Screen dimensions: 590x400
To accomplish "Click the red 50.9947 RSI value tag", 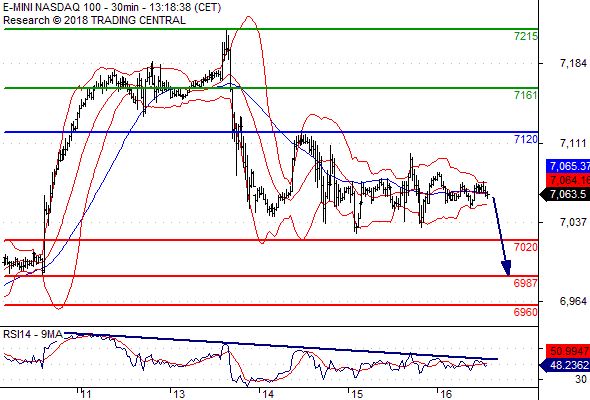I will (x=568, y=351).
